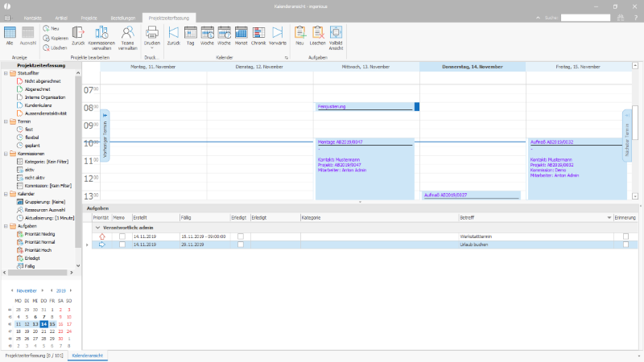
Task: Open the Bestellungen tab
Action: coord(123,18)
